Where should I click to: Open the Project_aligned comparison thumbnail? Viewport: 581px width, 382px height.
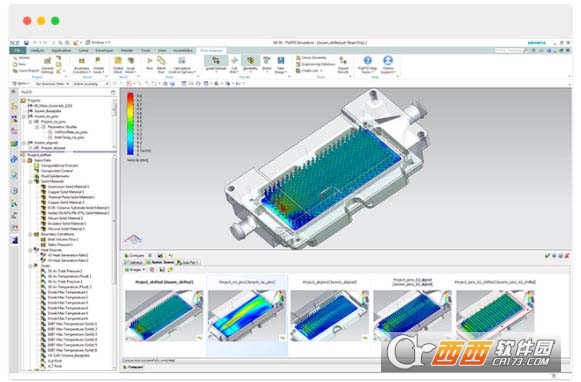[x=329, y=315]
